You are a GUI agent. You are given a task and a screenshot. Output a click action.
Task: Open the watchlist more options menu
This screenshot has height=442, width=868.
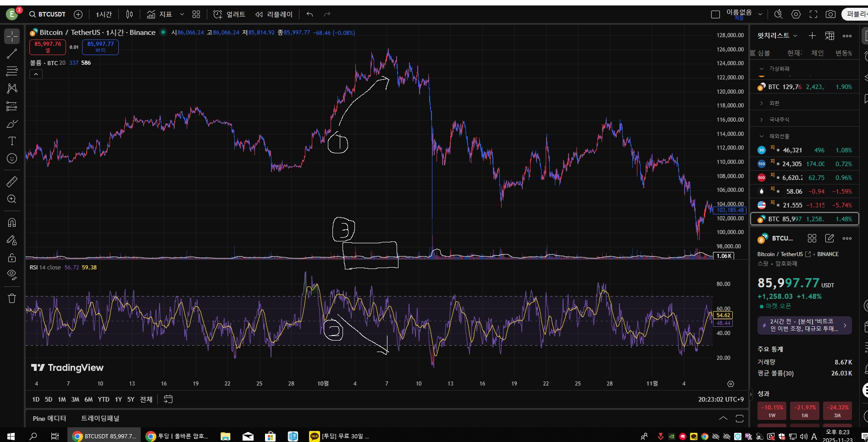point(847,36)
